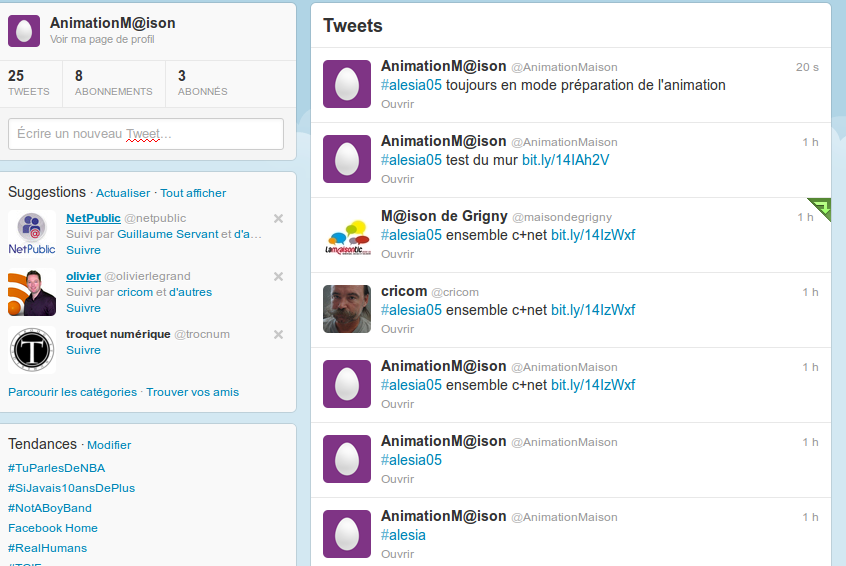This screenshot has height=566, width=846.
Task: Click egg avatar on AnimationM@ison 'ensemble c+net' tweet
Action: click(x=347, y=384)
